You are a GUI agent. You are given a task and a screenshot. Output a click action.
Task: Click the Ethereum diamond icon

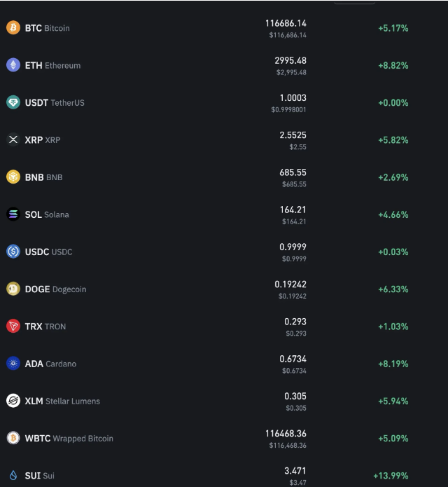(x=13, y=65)
